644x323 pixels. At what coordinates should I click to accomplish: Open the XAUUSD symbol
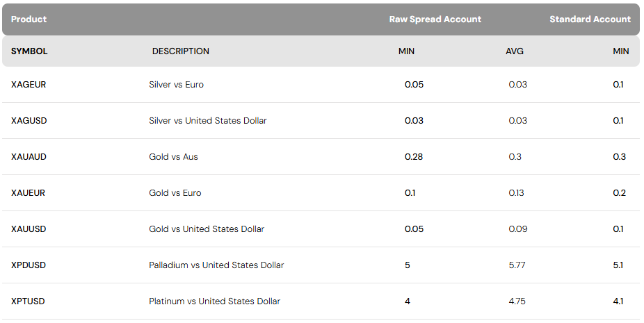point(29,229)
